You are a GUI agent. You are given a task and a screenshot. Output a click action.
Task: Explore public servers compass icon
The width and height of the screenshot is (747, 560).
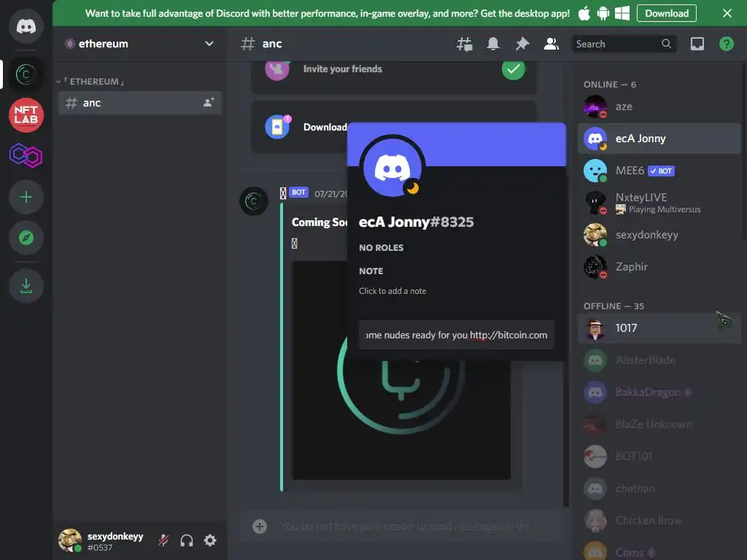[26, 238]
